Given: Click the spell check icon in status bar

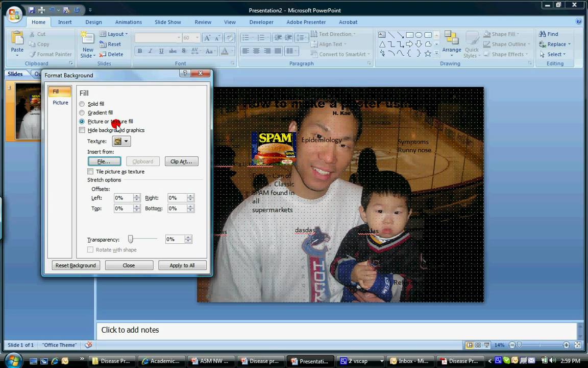Looking at the screenshot, I should [x=88, y=344].
